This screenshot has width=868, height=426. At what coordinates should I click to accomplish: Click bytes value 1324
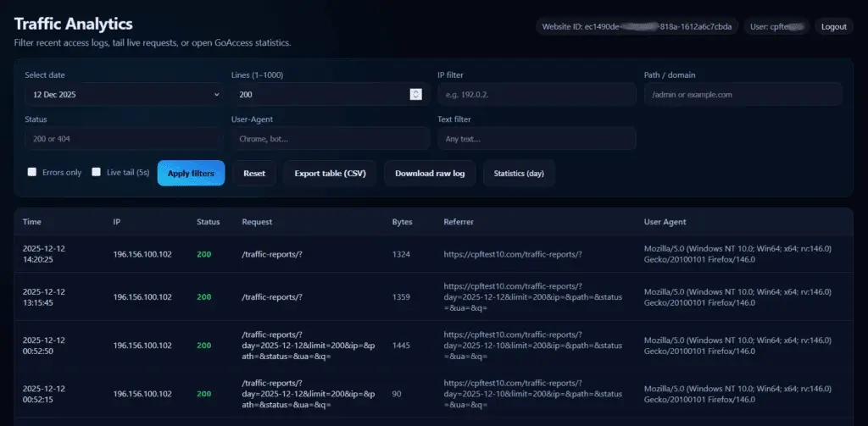(x=401, y=254)
